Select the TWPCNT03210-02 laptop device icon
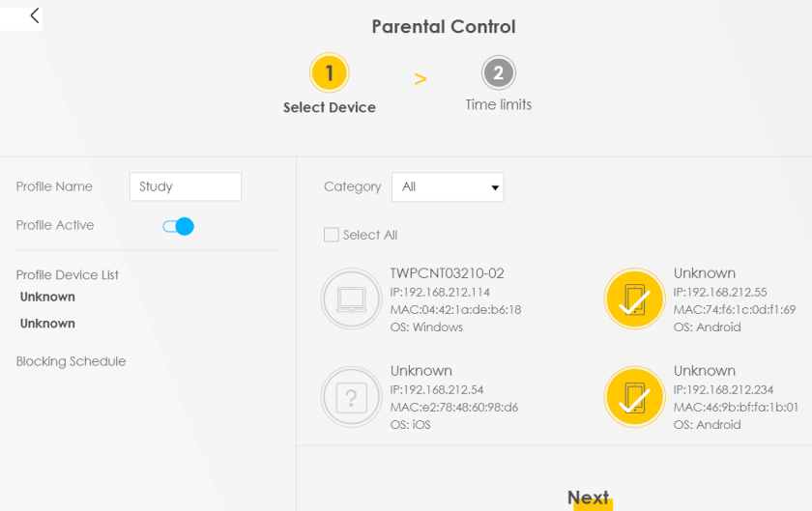 pos(351,298)
